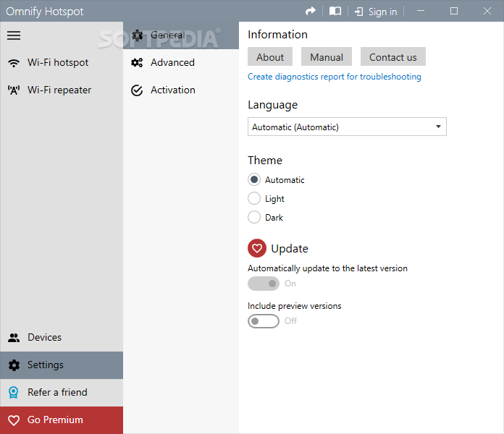Click the Devices people icon
Image resolution: width=504 pixels, height=434 pixels.
[x=14, y=338]
